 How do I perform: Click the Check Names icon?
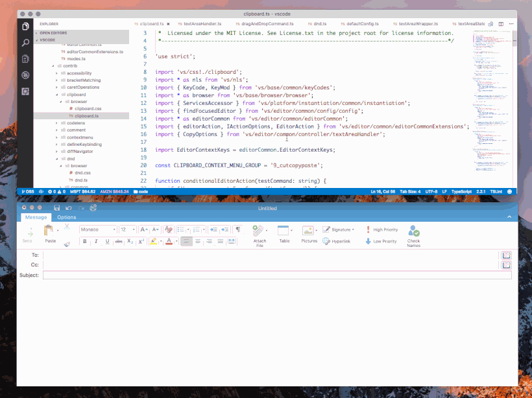coord(413,236)
